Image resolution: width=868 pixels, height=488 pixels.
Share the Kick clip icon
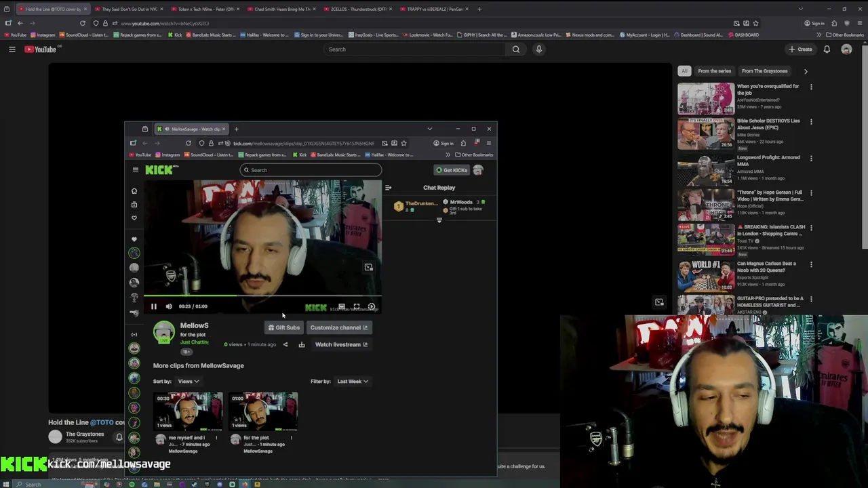pyautogui.click(x=285, y=344)
